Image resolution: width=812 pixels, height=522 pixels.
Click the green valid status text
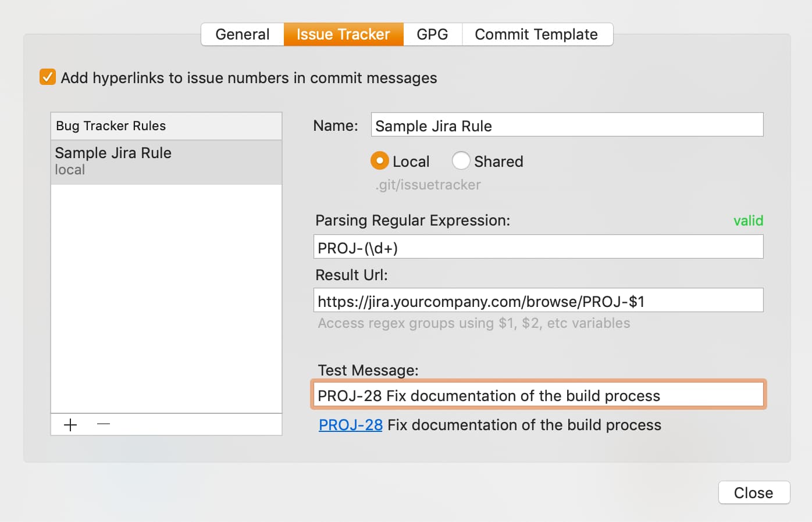pyautogui.click(x=748, y=221)
